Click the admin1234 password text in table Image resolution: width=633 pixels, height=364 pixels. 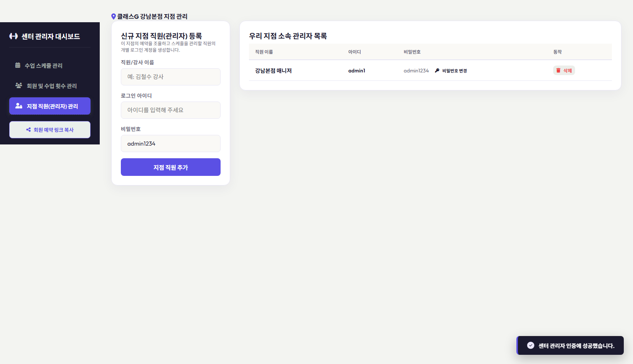(x=416, y=71)
